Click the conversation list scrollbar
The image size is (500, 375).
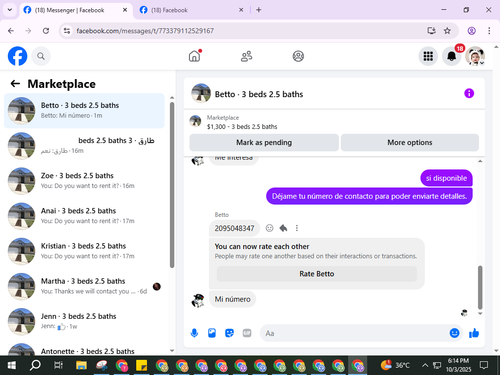point(172,185)
